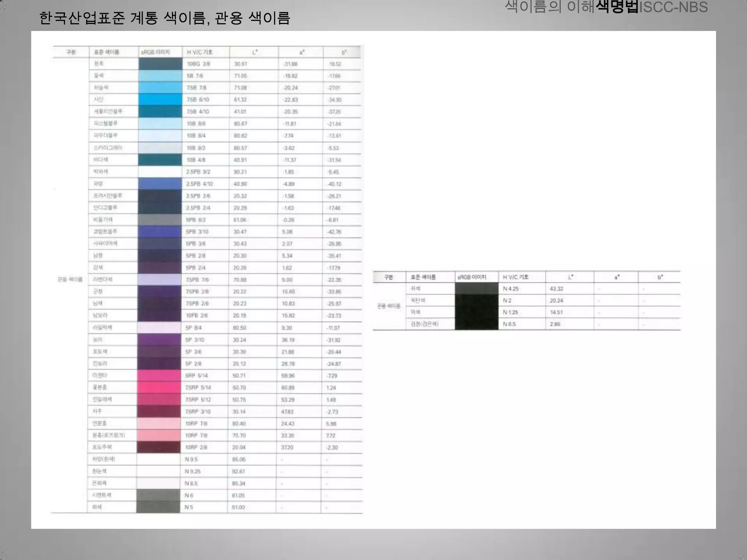Click the b* value '-2.73'
This screenshot has height=560, width=747.
(332, 412)
